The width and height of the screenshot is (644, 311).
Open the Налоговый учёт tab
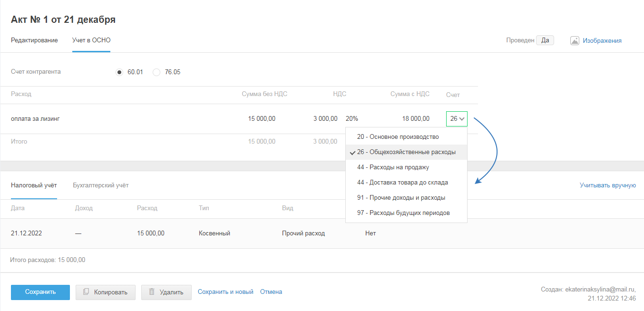(x=34, y=185)
